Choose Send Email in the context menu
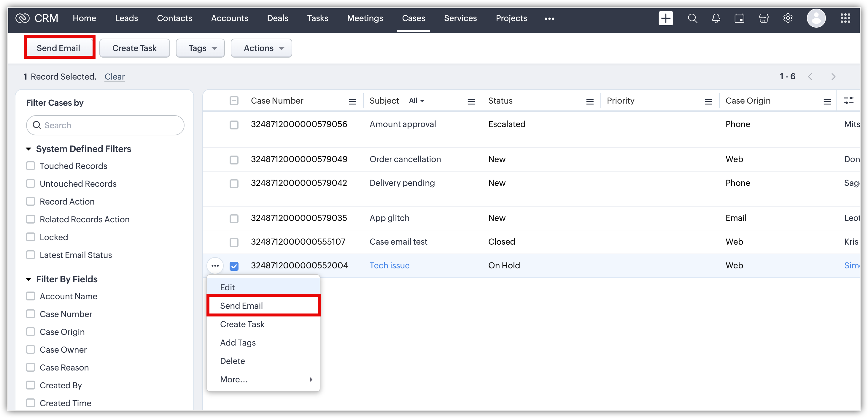This screenshot has height=418, width=868. coord(241,306)
